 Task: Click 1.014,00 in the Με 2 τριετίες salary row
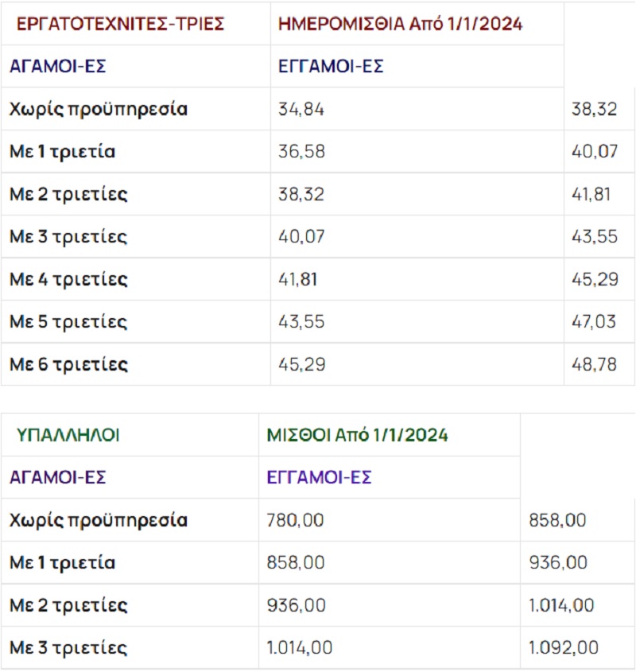(560, 605)
